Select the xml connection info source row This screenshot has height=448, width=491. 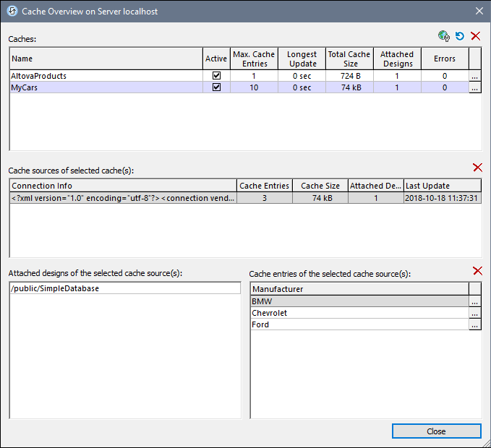click(123, 197)
